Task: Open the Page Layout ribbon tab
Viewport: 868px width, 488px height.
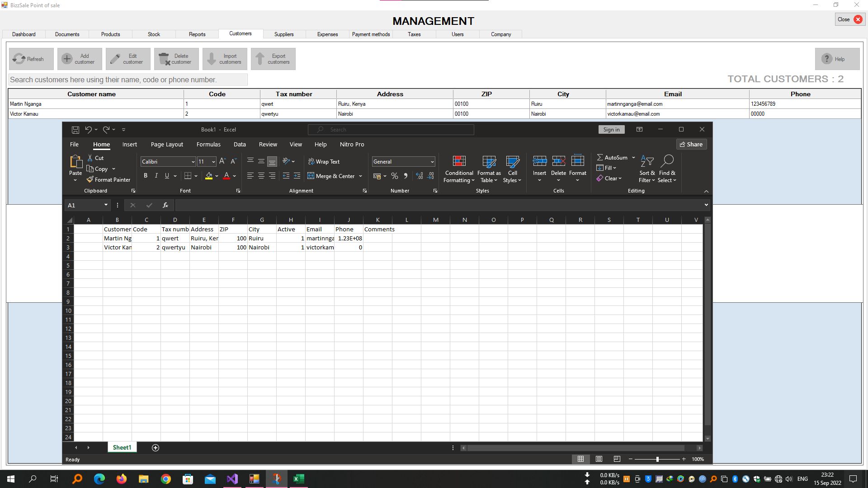Action: click(x=167, y=145)
